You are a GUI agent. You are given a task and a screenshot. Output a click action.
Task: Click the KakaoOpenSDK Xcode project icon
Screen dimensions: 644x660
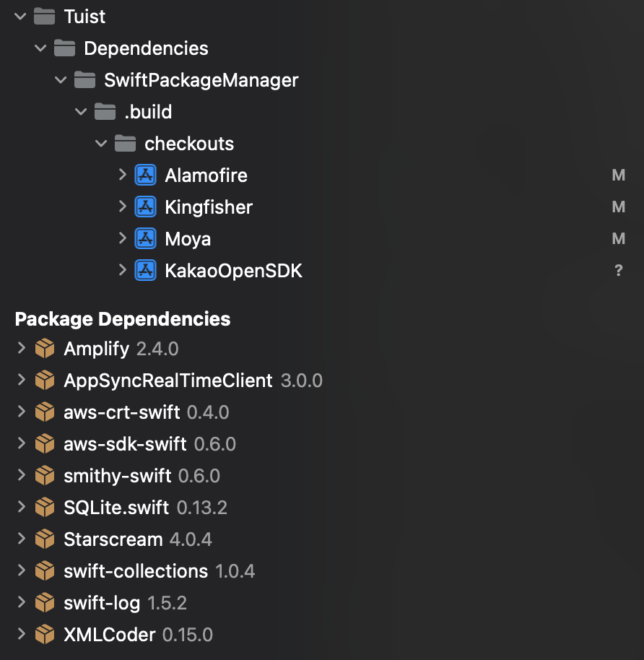pyautogui.click(x=145, y=271)
